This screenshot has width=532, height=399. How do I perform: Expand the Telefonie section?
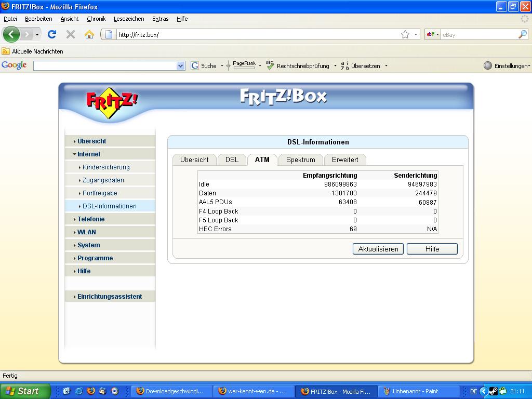[110, 219]
